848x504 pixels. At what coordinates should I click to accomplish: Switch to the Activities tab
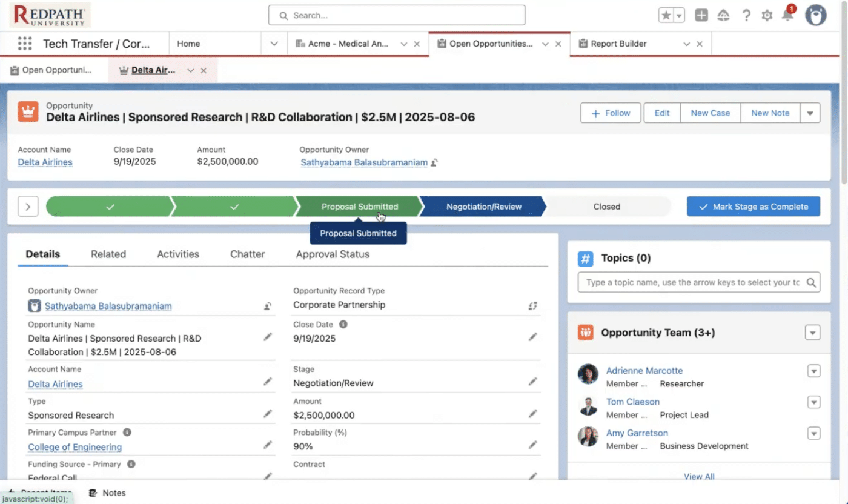click(x=178, y=254)
